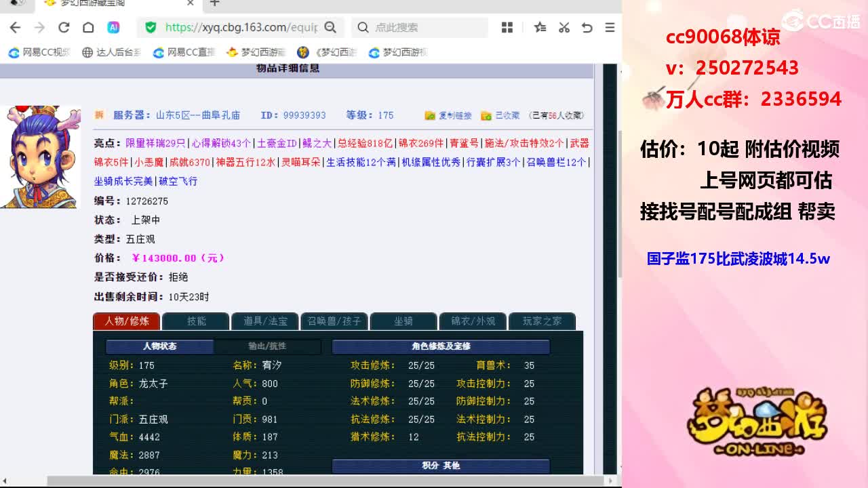Click the browser forward arrow
This screenshot has height=488, width=868.
click(x=39, y=27)
